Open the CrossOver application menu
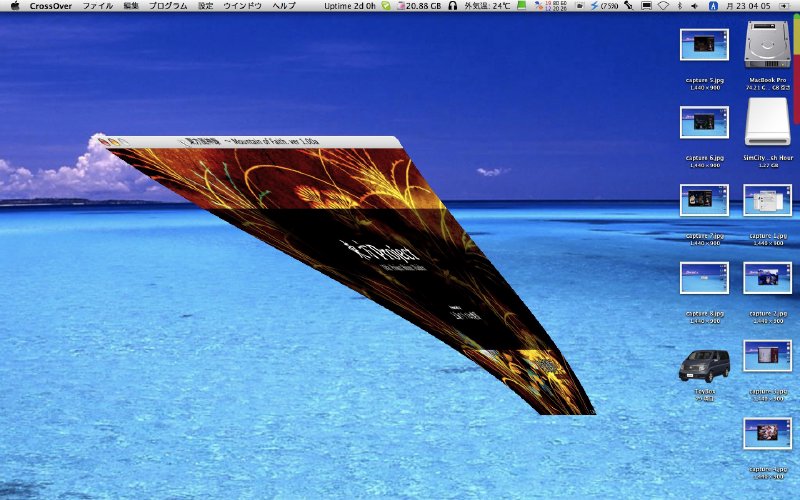This screenshot has width=800, height=500. tap(51, 6)
